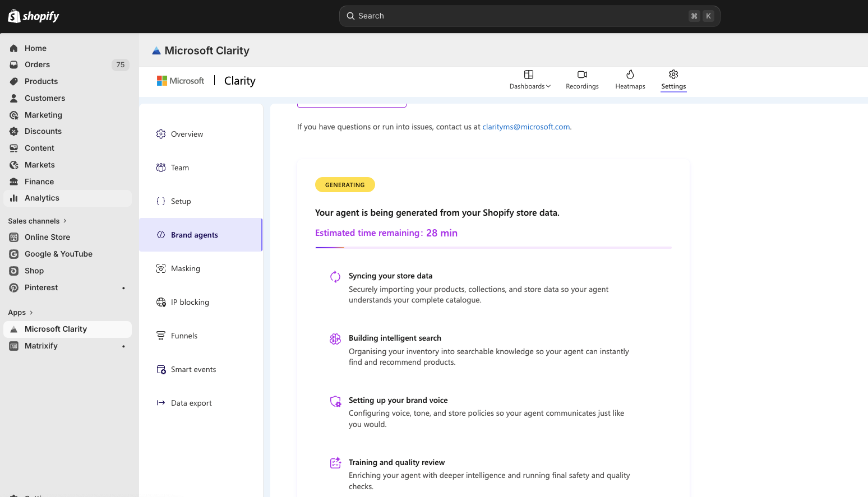
Task: Click 'Estimated time remaining: 28 min' text
Action: point(386,233)
